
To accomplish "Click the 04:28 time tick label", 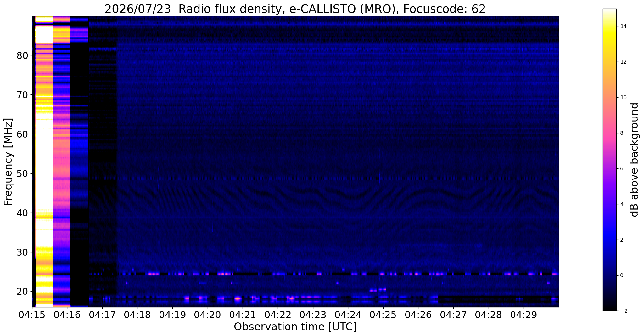I will [x=488, y=315].
